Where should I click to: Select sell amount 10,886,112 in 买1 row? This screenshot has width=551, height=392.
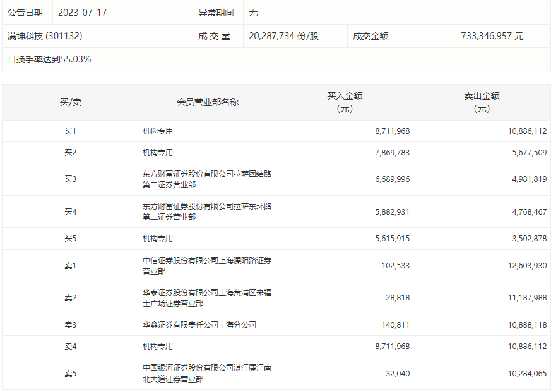coord(527,131)
